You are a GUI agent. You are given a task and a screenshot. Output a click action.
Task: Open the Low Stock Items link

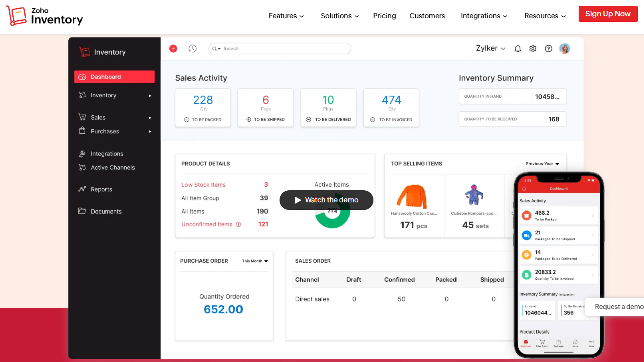coord(204,185)
